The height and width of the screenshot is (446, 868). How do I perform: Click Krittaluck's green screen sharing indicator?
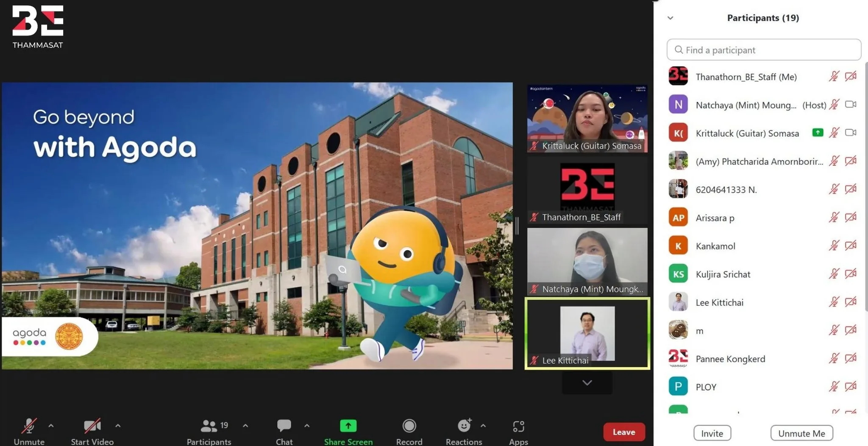pyautogui.click(x=818, y=133)
